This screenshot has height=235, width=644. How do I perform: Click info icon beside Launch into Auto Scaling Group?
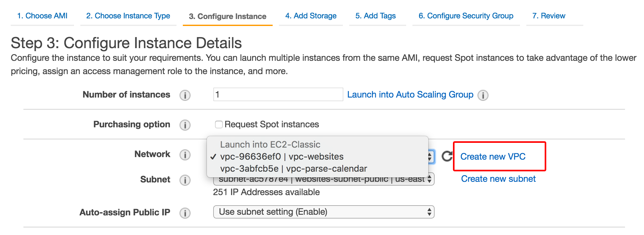(x=483, y=95)
